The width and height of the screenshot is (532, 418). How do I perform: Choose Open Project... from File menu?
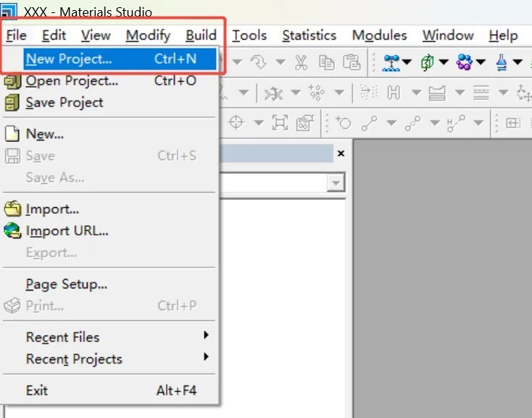tap(72, 81)
